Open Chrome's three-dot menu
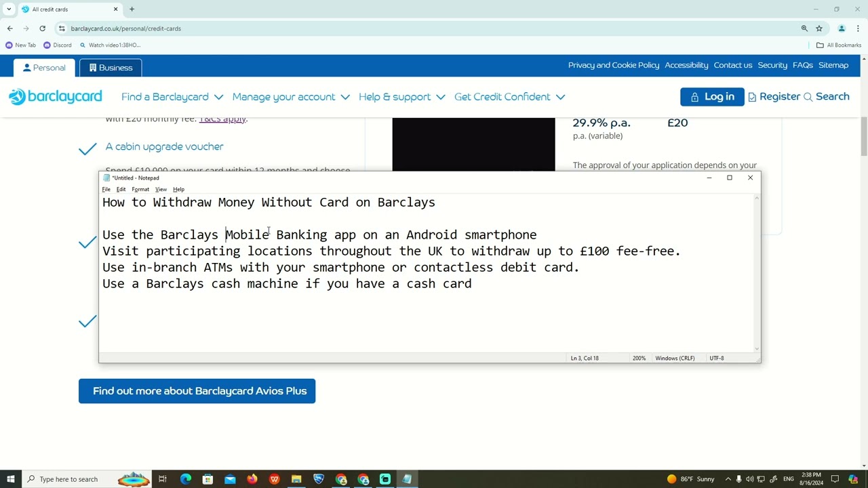 click(x=858, y=28)
